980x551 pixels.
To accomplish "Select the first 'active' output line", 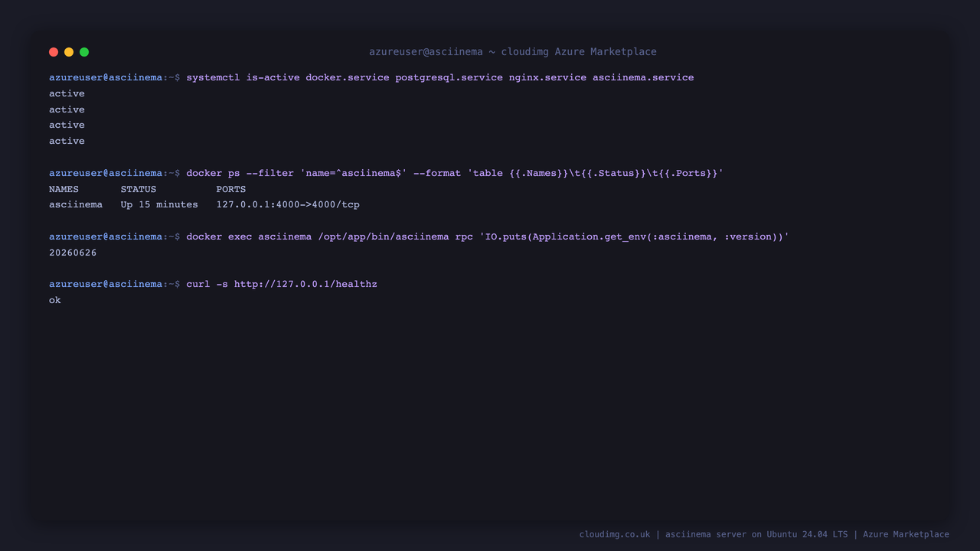I will (x=67, y=93).
